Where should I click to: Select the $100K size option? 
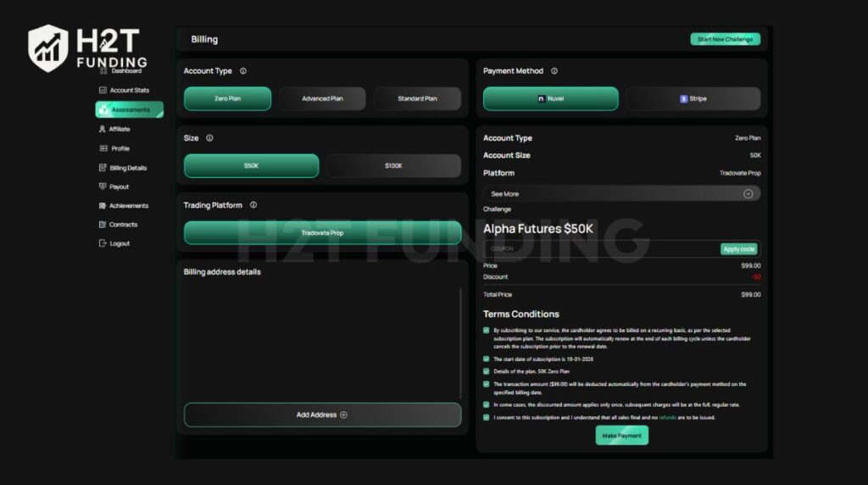click(x=393, y=165)
